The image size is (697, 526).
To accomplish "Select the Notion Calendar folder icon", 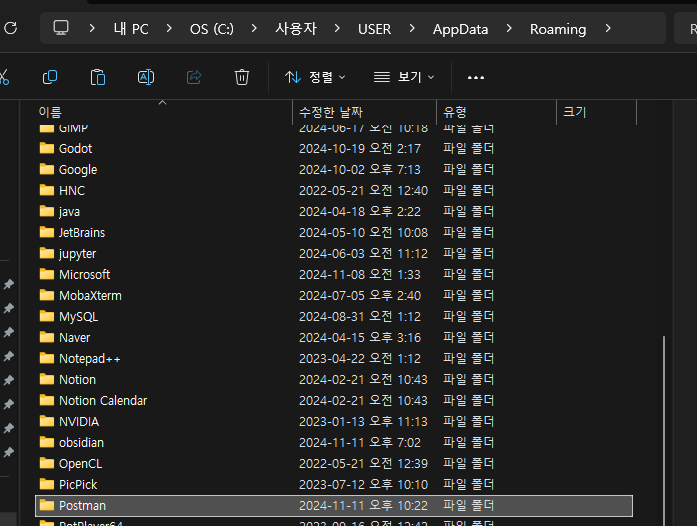I will [x=47, y=400].
